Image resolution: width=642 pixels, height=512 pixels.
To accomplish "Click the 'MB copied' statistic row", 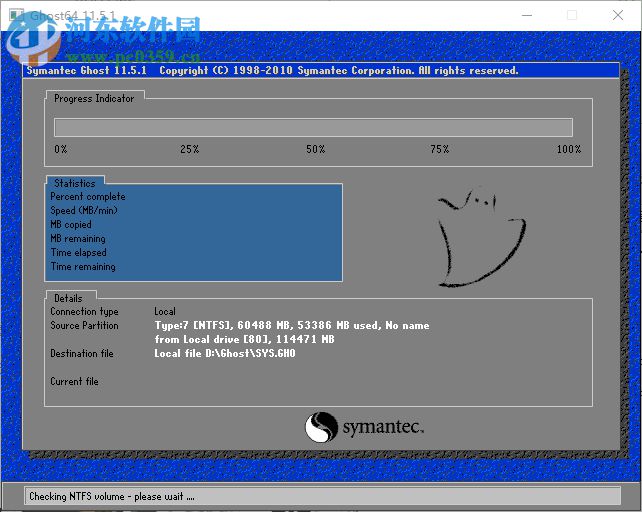I will [71, 224].
